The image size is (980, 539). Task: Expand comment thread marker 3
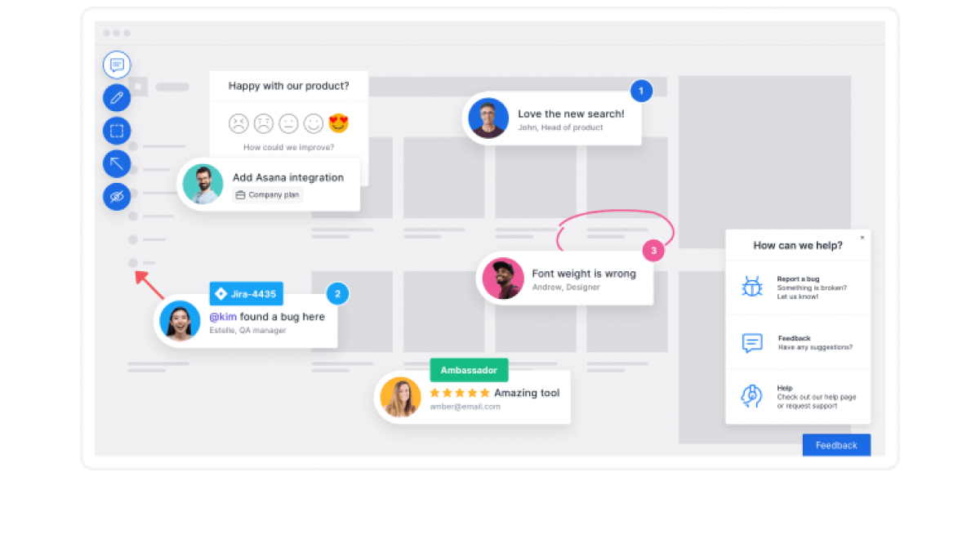coord(653,251)
